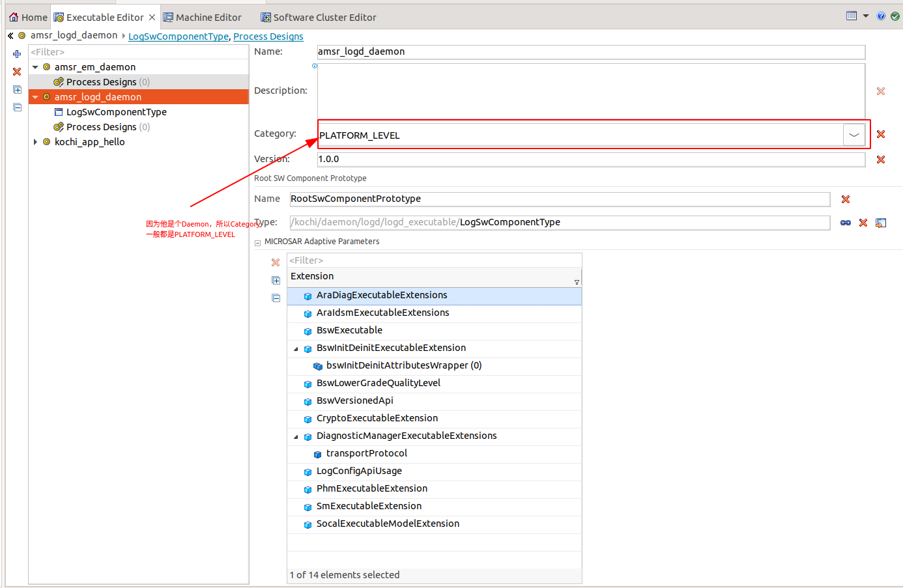Collapse the amsr_em_daemon tree node
This screenshot has width=903, height=588.
[x=35, y=67]
